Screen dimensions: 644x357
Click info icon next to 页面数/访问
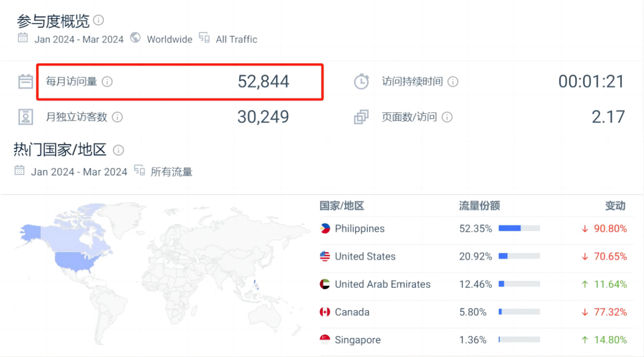(x=447, y=117)
